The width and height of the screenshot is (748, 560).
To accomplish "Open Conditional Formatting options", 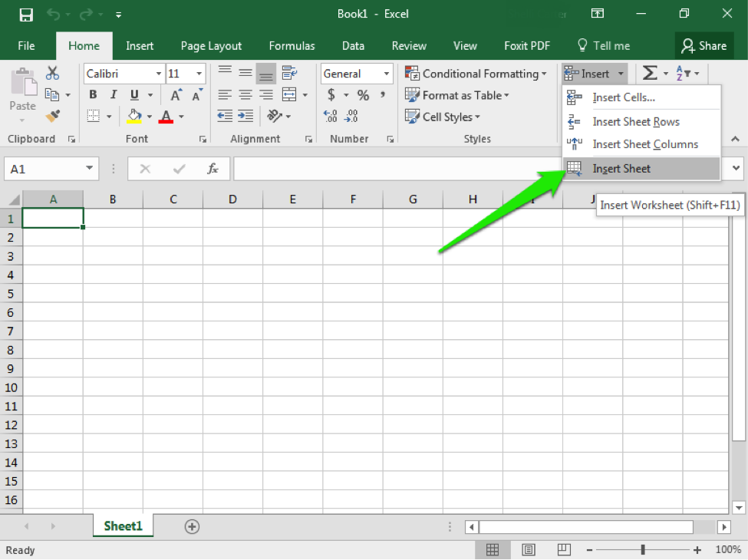I will click(476, 73).
